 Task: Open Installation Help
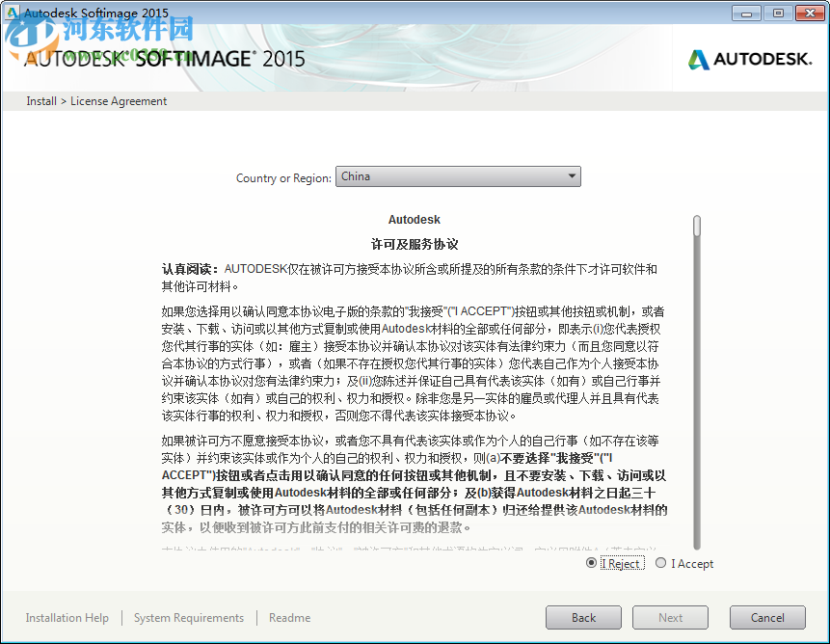pos(67,617)
